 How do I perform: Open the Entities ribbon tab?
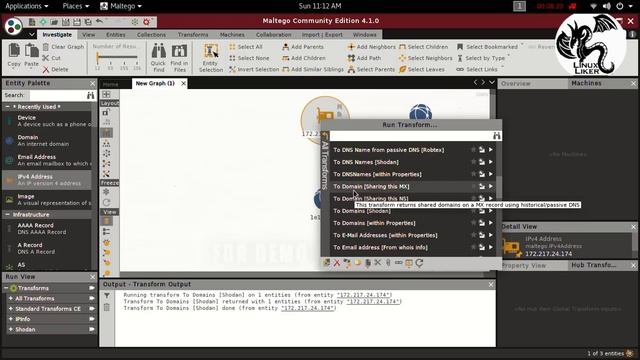(116, 35)
